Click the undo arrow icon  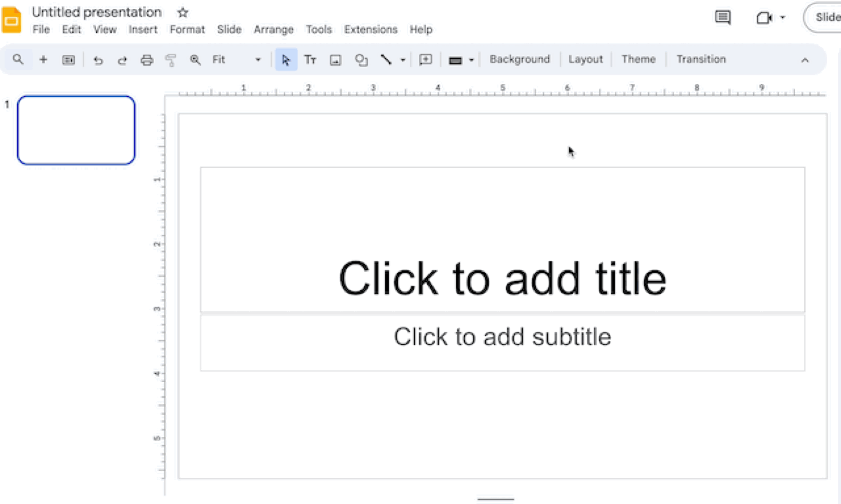[x=98, y=60]
